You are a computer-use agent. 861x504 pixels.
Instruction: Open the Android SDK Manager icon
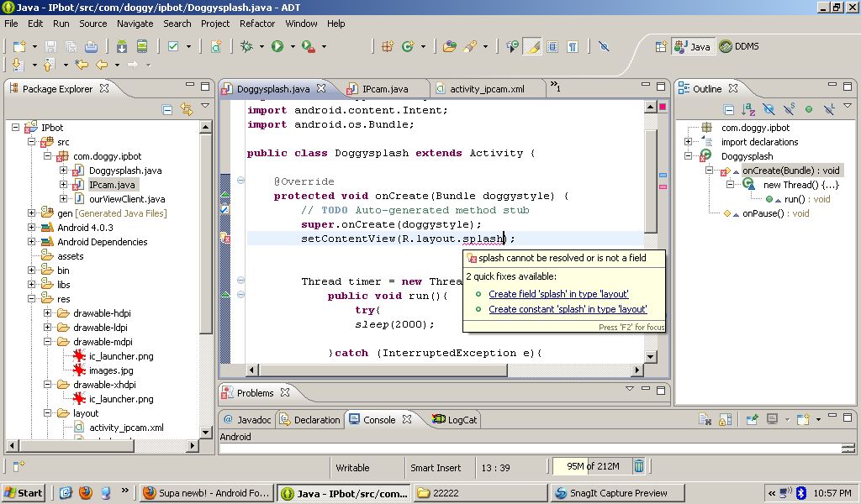pos(122,47)
